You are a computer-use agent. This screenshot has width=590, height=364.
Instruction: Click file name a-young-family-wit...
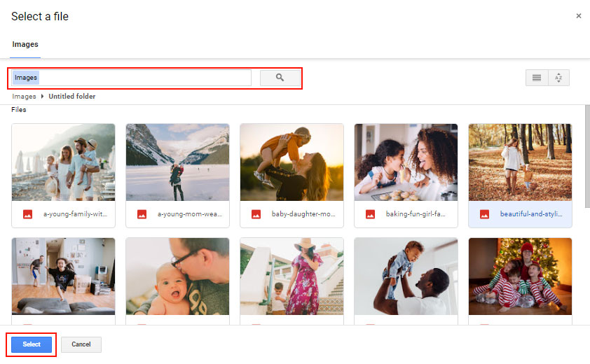tap(75, 214)
